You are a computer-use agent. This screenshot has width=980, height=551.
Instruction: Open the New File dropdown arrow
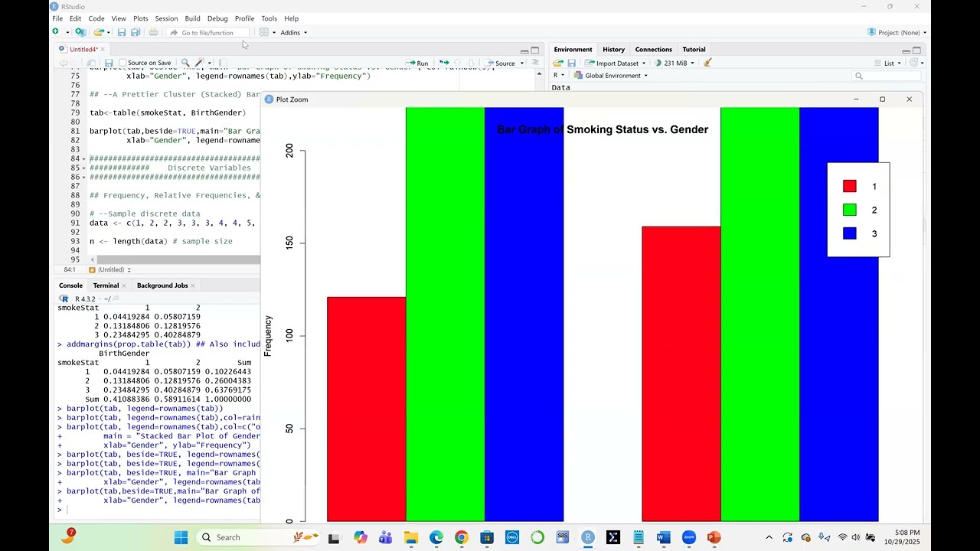coord(67,32)
